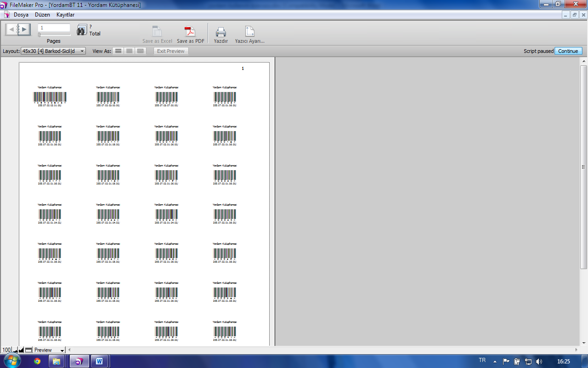Click the horizontal scrollbar right arrow
The image size is (588, 368).
click(577, 350)
